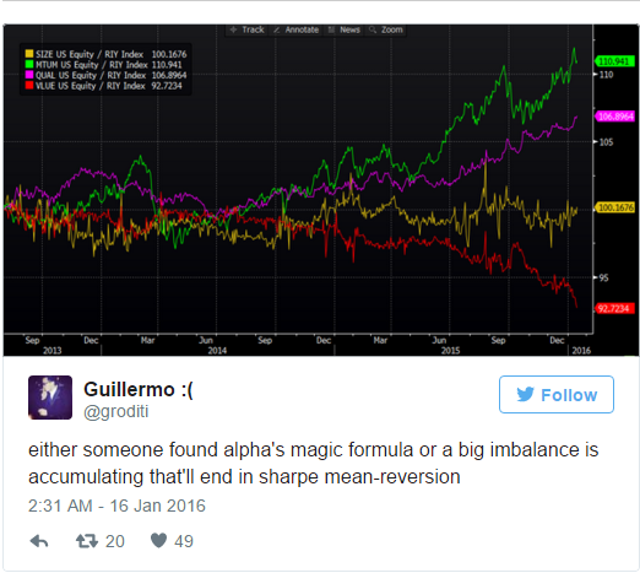This screenshot has height=573, width=640.
Task: Click the magenta QUAL US Equity legend swatch
Action: pos(29,75)
